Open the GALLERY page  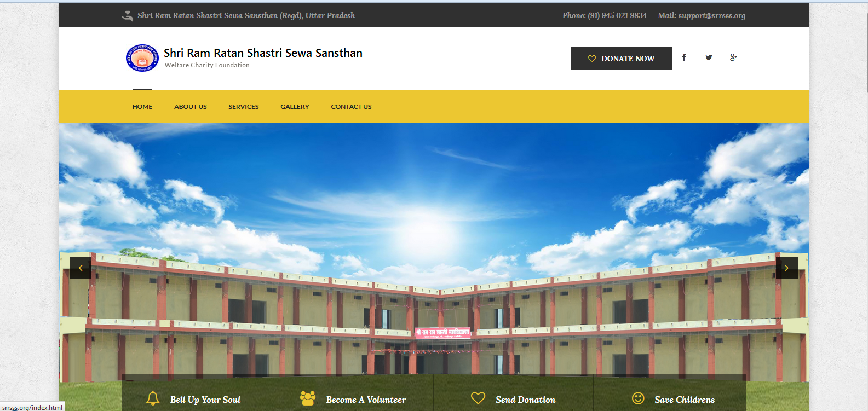(x=295, y=107)
